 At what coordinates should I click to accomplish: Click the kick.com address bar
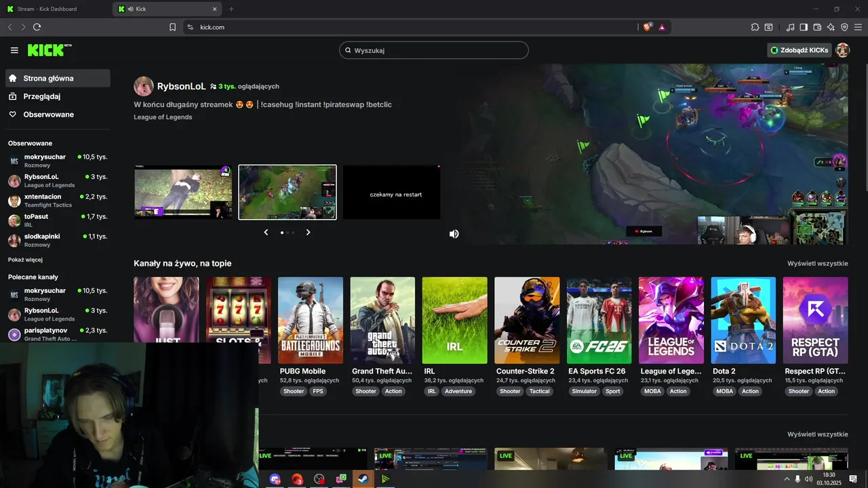(x=410, y=27)
